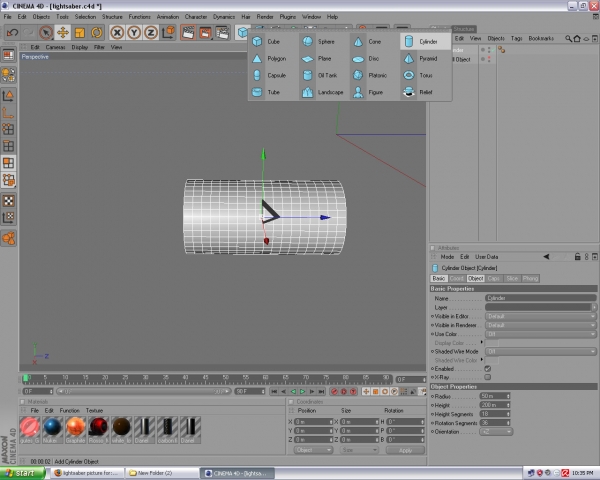The image size is (600, 480).
Task: Open Use Color dropdown
Action: pyautogui.click(x=541, y=334)
